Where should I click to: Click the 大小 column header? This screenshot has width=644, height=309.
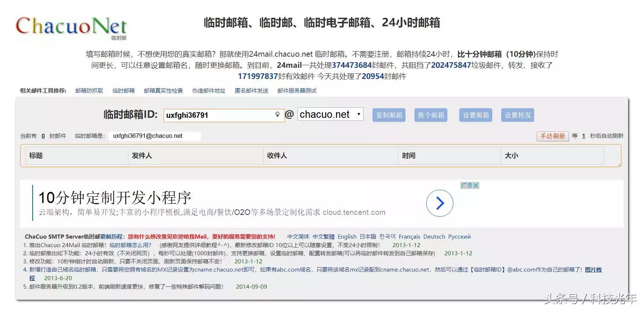(552, 156)
